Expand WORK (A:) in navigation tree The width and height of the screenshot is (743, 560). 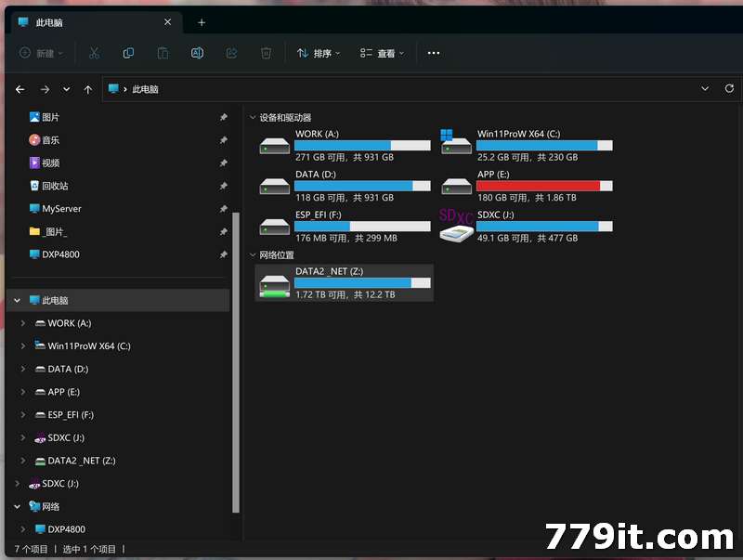(x=22, y=323)
